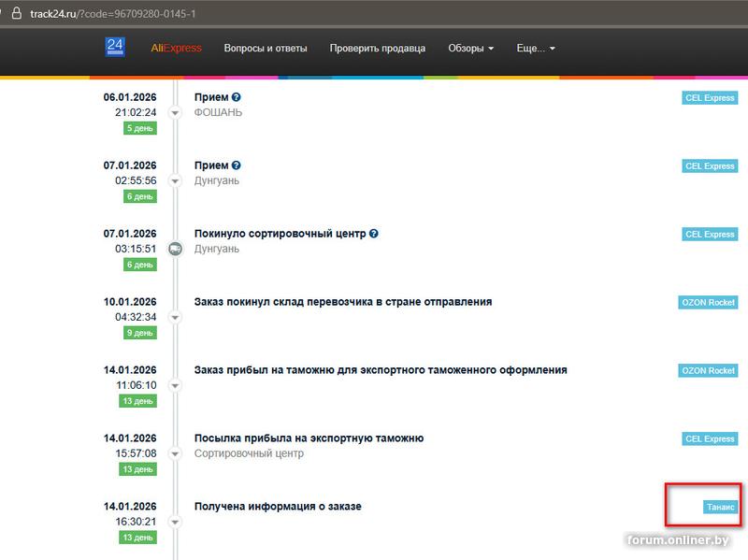Click the Танаис carrier badge
This screenshot has width=748, height=560.
(720, 507)
